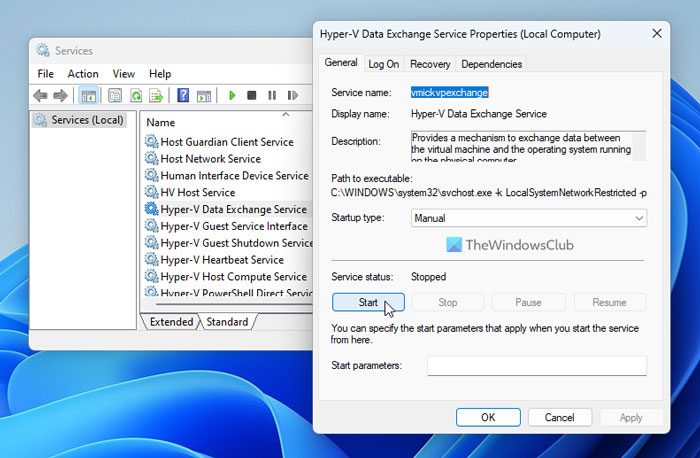Open the Startup type dropdown

[529, 218]
